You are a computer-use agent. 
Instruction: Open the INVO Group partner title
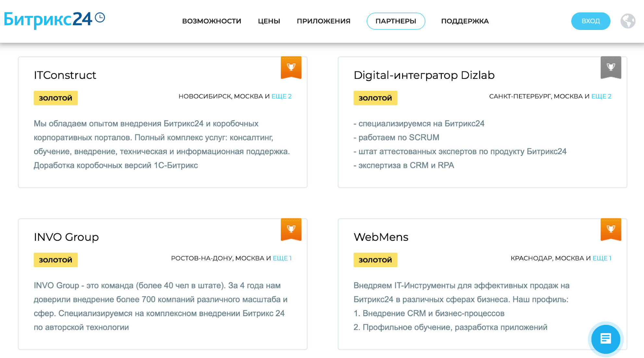click(66, 237)
